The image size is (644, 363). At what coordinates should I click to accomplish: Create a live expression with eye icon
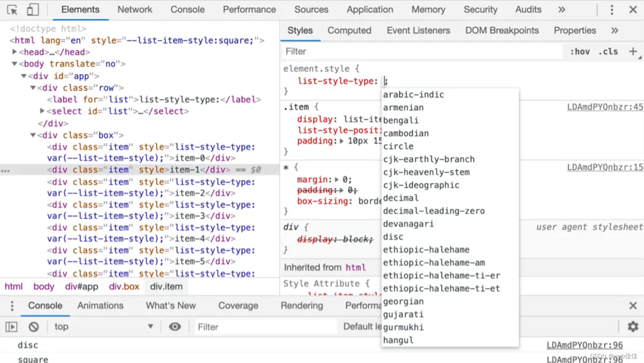[x=175, y=327]
